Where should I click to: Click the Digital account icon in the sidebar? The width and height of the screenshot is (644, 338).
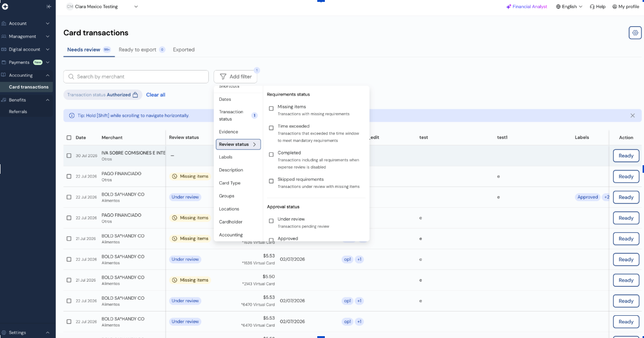[4, 49]
